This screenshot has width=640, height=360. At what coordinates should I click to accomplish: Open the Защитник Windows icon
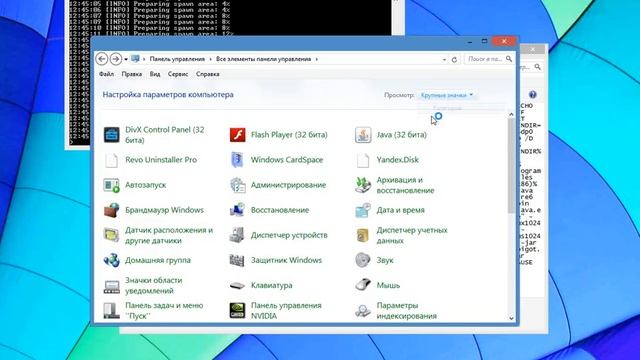(237, 260)
